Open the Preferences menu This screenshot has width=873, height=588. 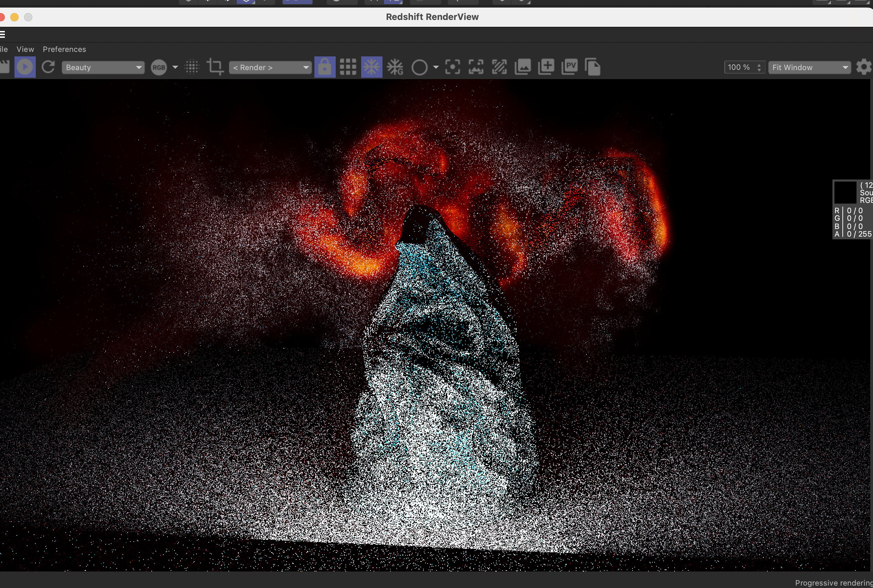pyautogui.click(x=64, y=49)
